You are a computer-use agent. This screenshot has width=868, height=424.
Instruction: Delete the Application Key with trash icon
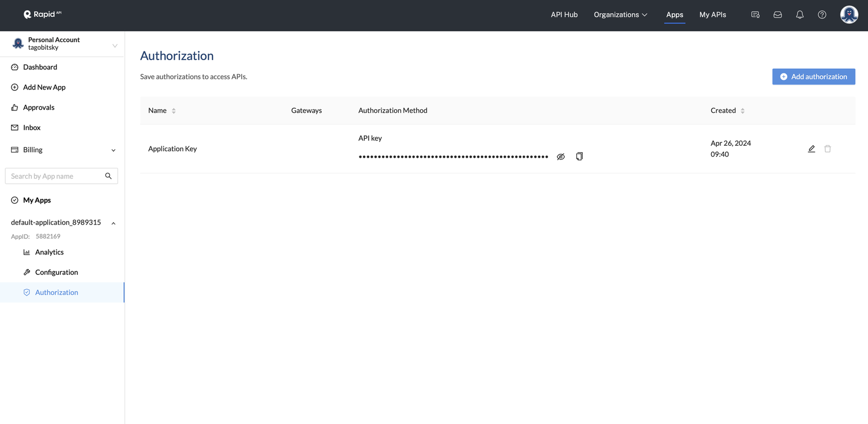(x=827, y=149)
